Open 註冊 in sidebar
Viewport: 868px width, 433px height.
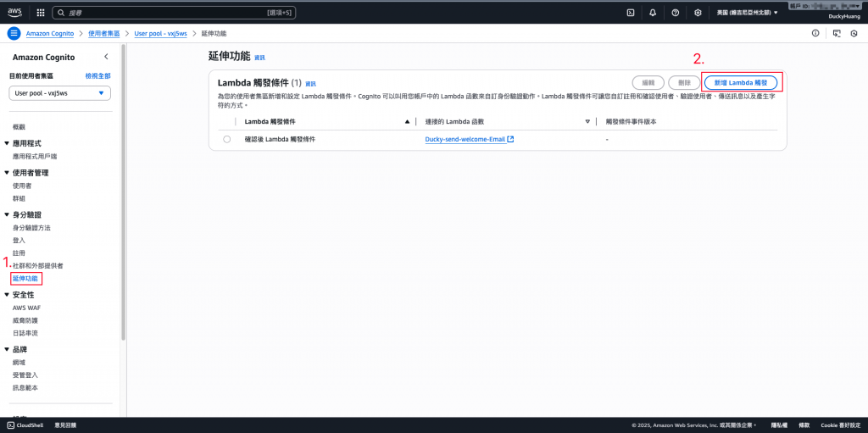[x=19, y=253]
